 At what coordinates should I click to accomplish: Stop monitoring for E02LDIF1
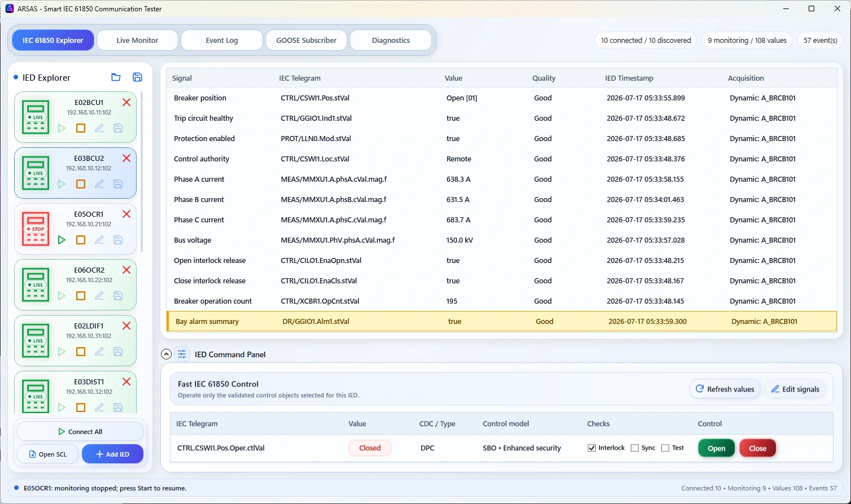[81, 352]
